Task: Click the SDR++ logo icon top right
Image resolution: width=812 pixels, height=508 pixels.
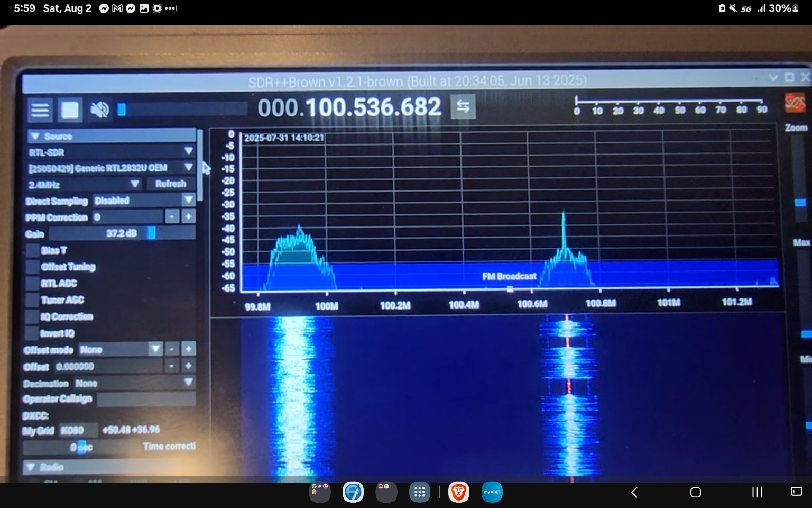Action: tap(795, 103)
